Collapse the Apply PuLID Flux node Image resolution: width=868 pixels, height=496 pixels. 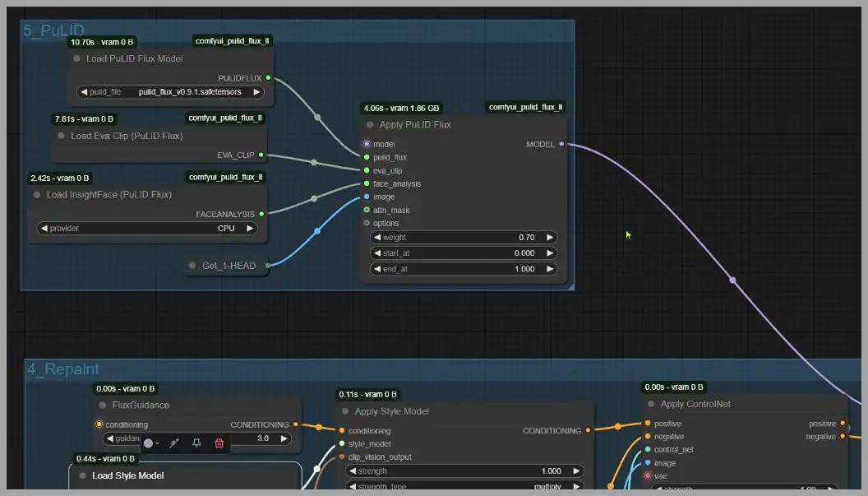[x=370, y=125]
